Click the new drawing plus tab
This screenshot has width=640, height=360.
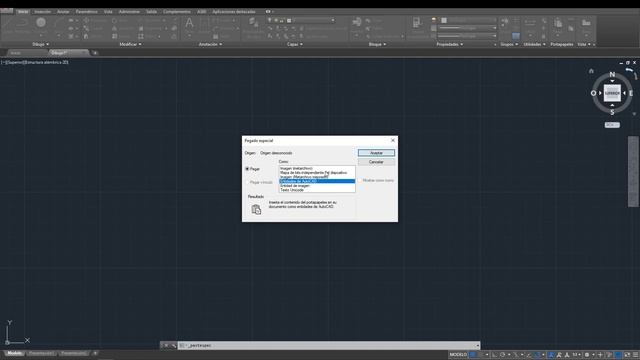95,53
